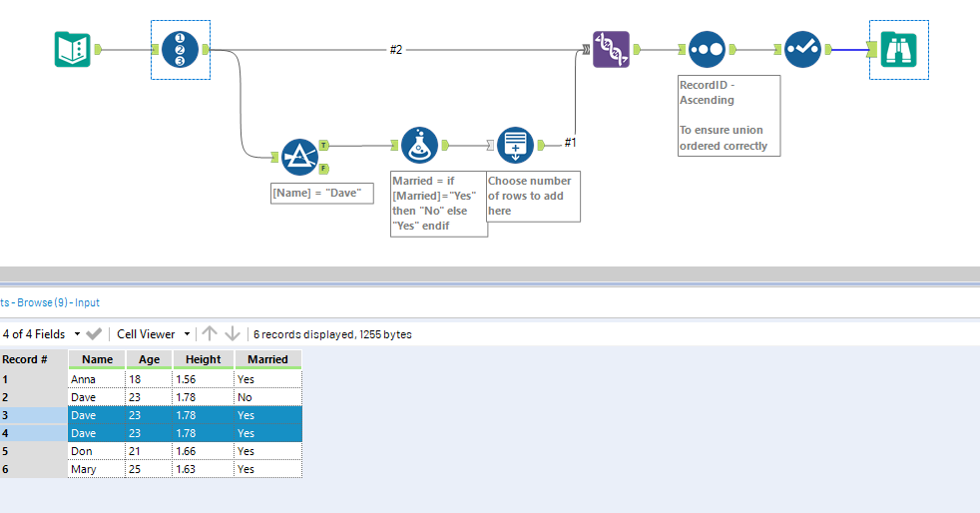Select the Married cell showing No
The height and width of the screenshot is (513, 980).
268,397
